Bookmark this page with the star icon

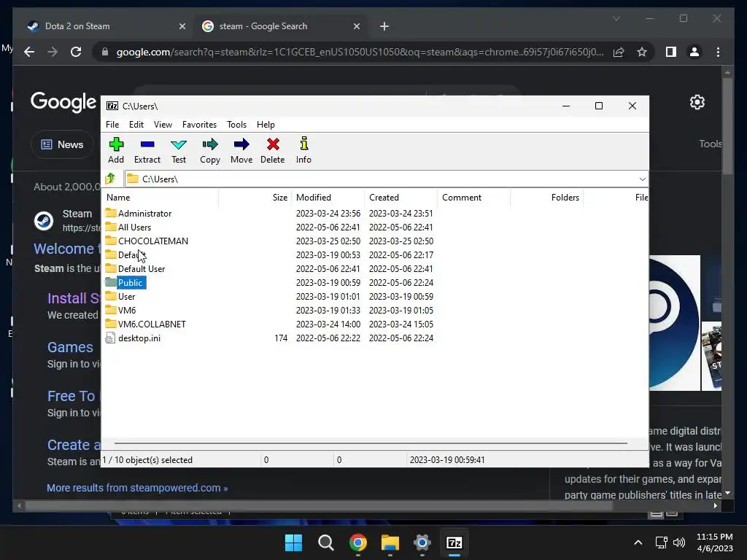[x=642, y=52]
